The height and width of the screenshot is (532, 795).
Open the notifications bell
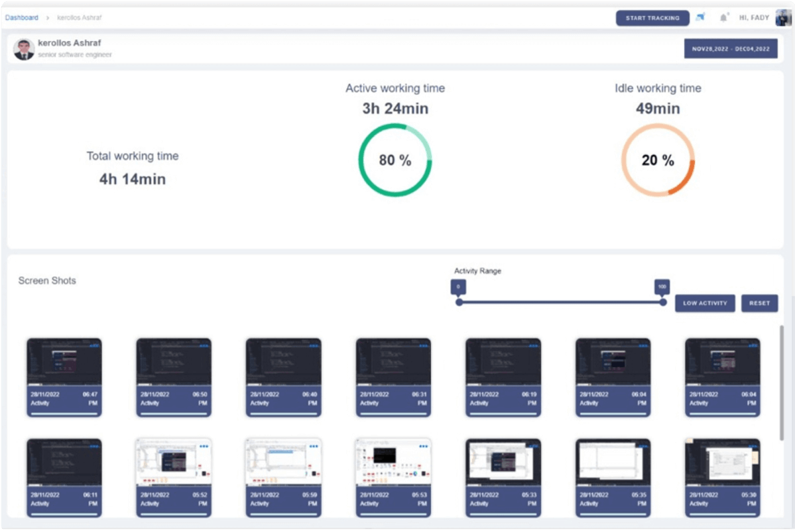click(723, 18)
